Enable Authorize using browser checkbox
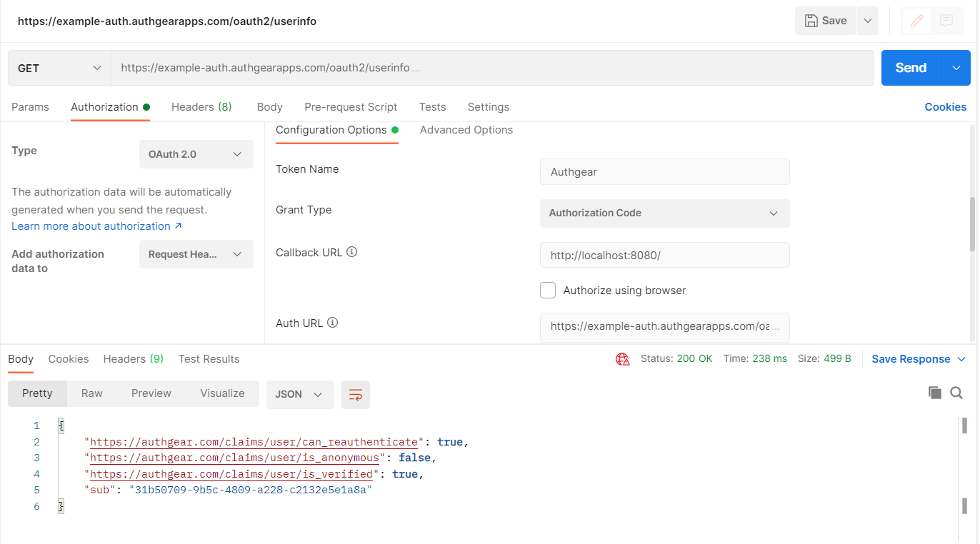980x544 pixels. 548,291
